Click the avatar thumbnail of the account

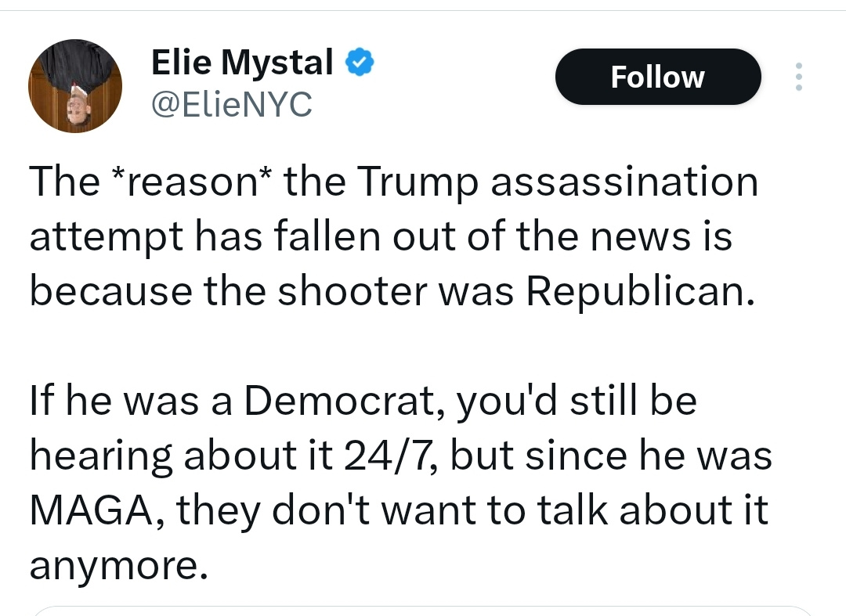pos(74,85)
